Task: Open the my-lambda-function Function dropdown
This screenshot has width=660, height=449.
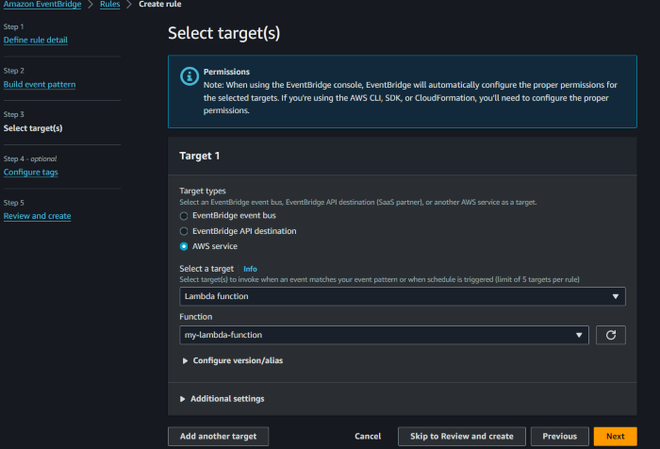Action: (384, 335)
